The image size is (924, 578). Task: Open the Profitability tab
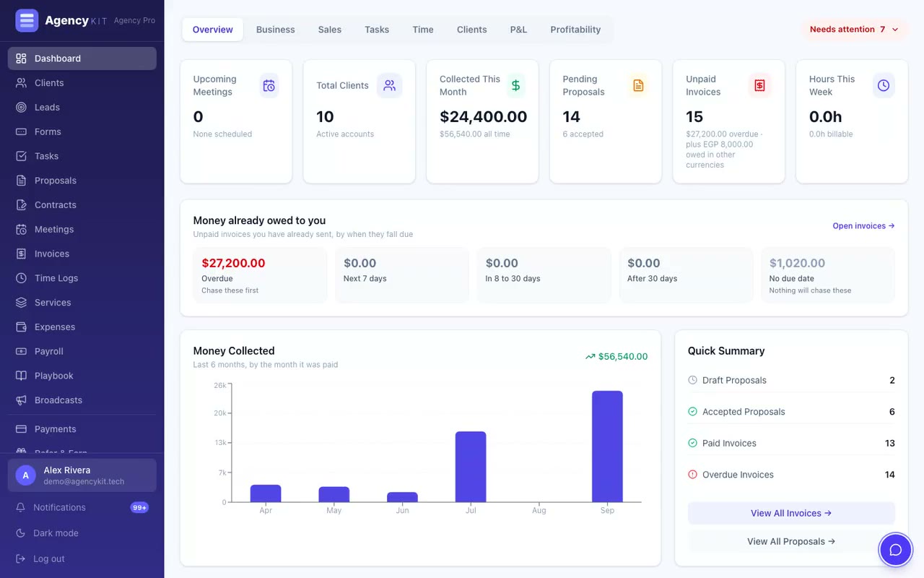click(x=575, y=30)
